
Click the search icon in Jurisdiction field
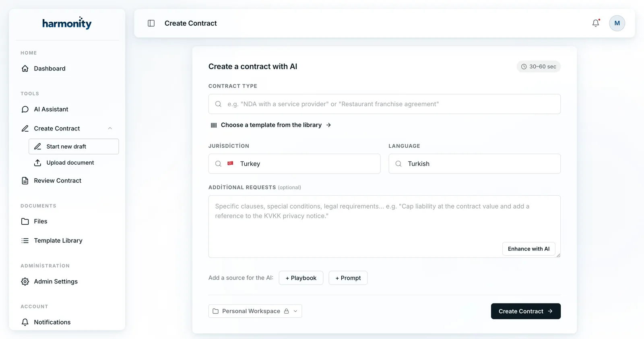218,164
